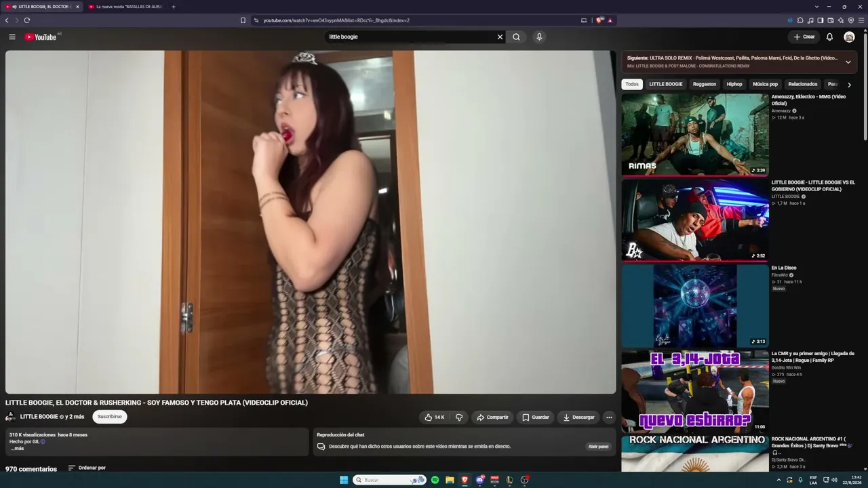The image size is (868, 488).
Task: Subscribe with the Suscribirse button
Action: pos(110,417)
